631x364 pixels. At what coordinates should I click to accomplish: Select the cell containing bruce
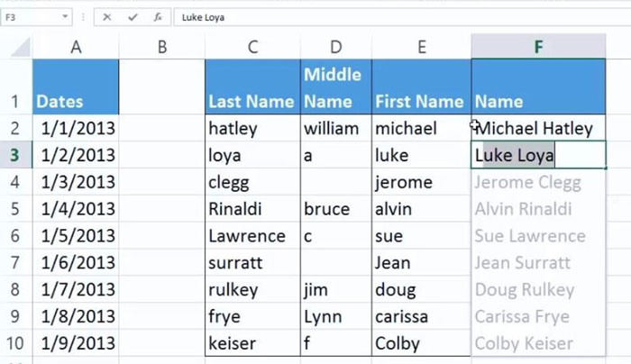point(336,209)
